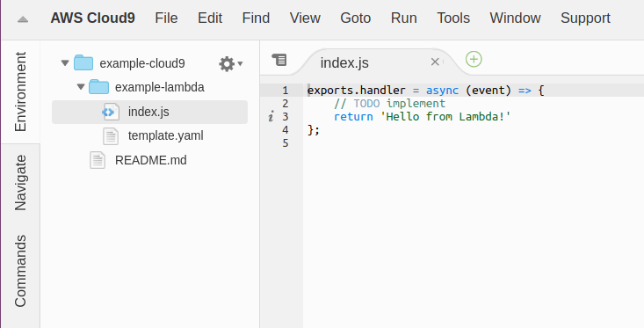Click the template.yaml document icon

pos(111,136)
